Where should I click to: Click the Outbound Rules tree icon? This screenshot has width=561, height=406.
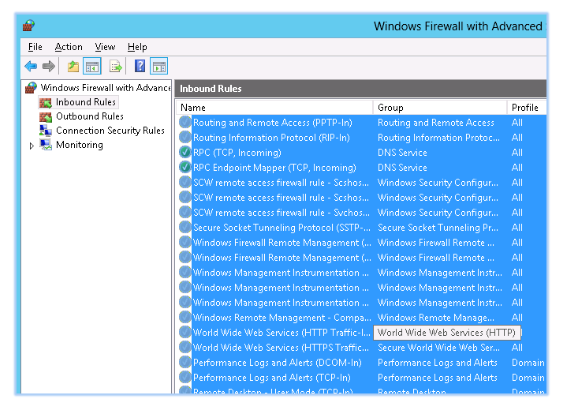click(x=45, y=117)
